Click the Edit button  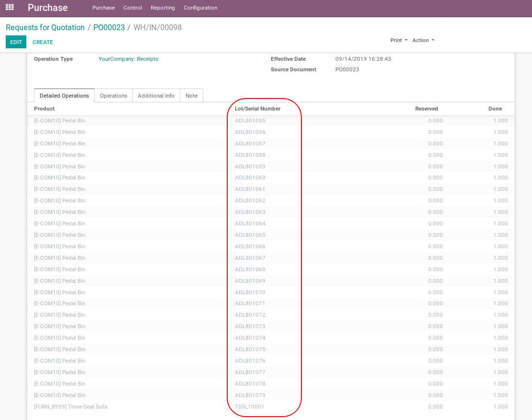[x=16, y=42]
